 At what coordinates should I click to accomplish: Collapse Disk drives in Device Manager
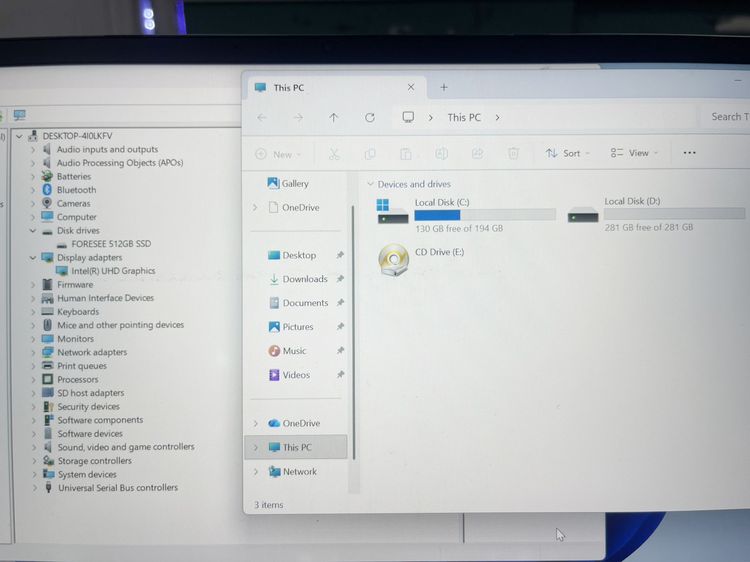[33, 231]
